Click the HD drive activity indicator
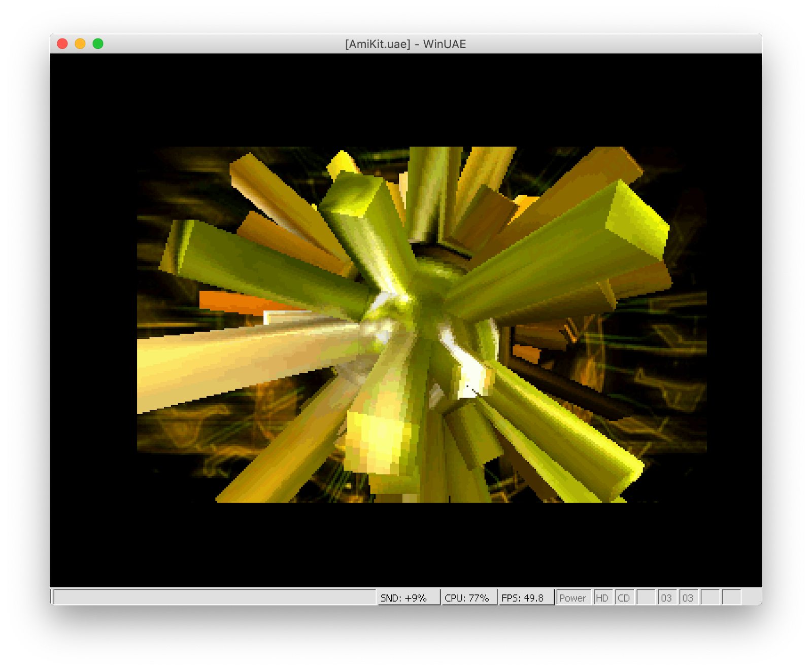This screenshot has width=812, height=671. pos(603,597)
